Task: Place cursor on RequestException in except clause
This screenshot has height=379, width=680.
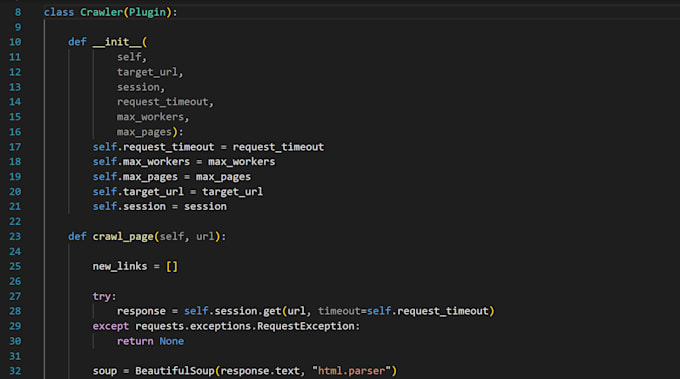Action: pyautogui.click(x=306, y=326)
